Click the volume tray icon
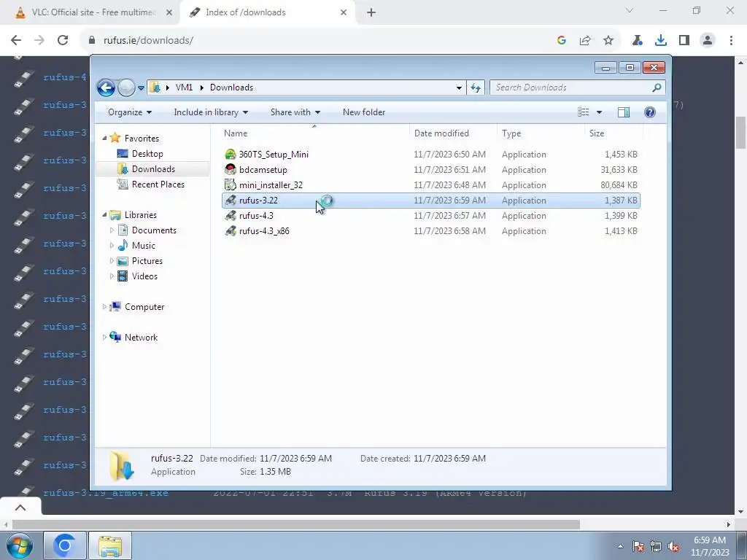The height and width of the screenshot is (560, 747). [673, 546]
